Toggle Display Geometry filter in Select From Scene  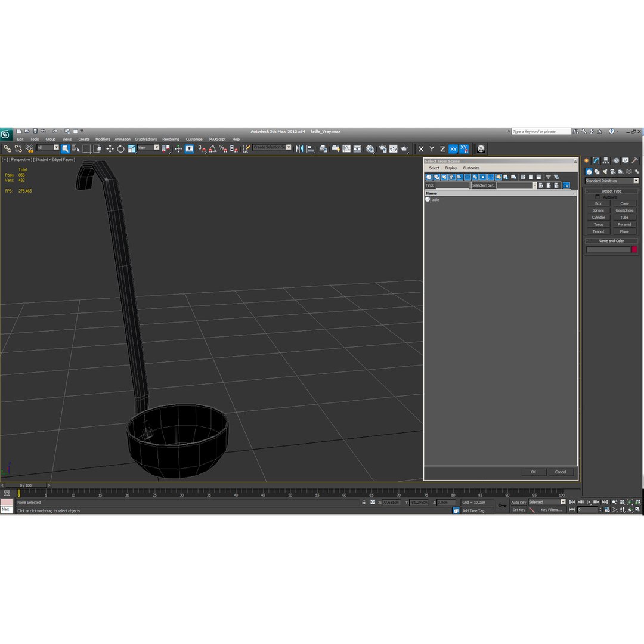pos(429,177)
